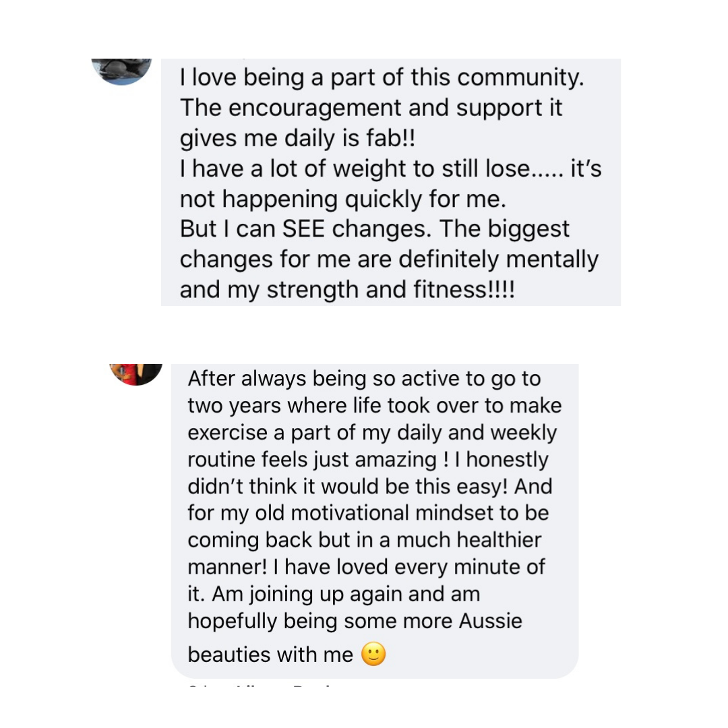This screenshot has height=728, width=728.
Task: Select the 'After always being so active' comment bubble
Action: (x=375, y=521)
